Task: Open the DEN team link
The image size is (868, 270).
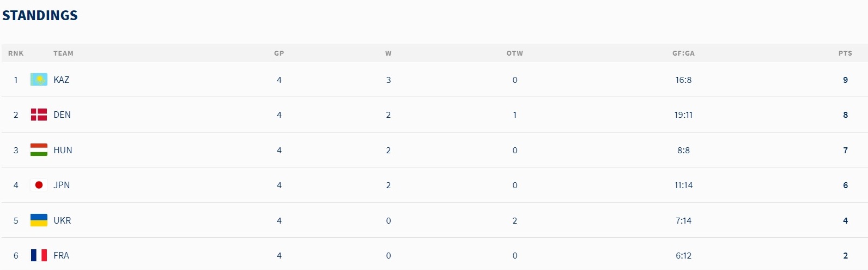Action: [x=62, y=115]
